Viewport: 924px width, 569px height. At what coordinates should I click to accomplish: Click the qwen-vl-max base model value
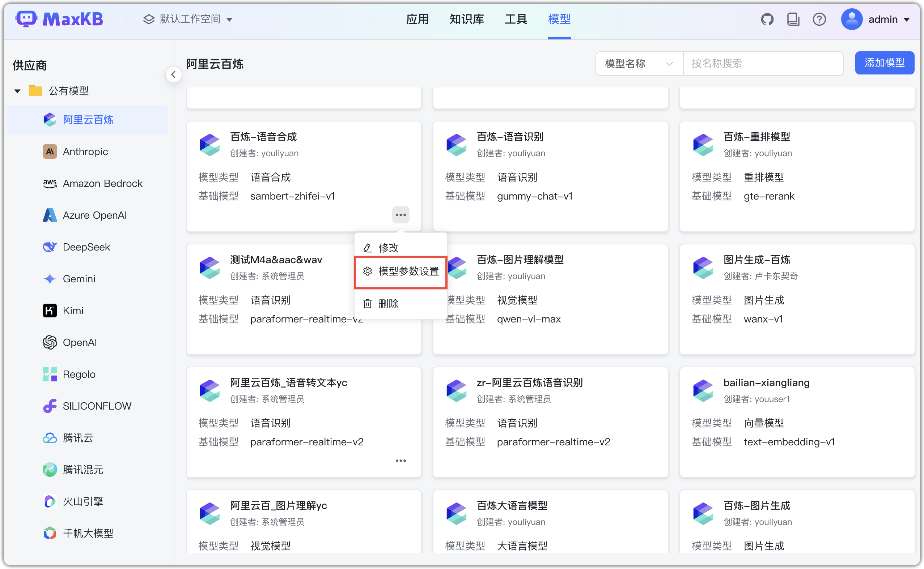click(x=529, y=319)
